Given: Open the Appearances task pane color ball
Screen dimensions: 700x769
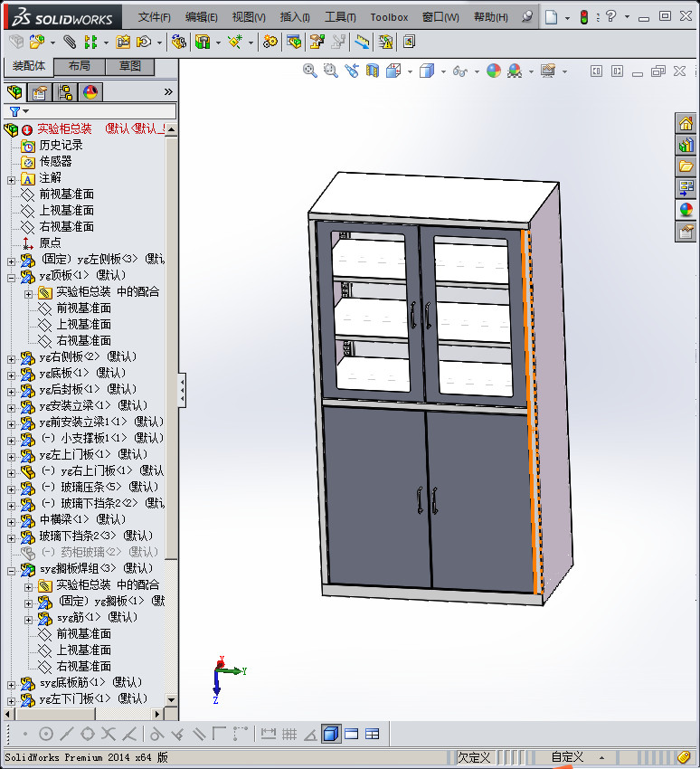Looking at the screenshot, I should pos(686,209).
